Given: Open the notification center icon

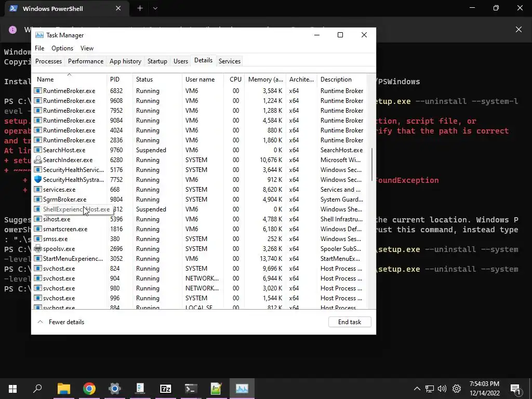Looking at the screenshot, I should [515, 389].
